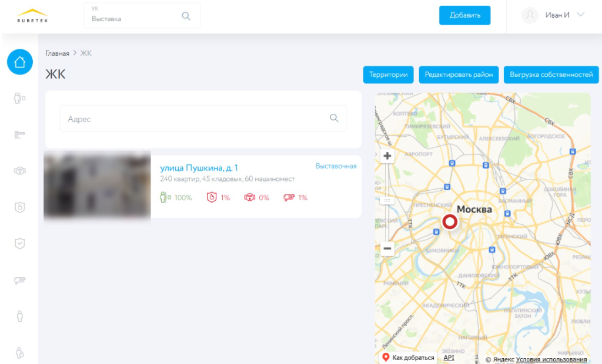The image size is (602, 364).
Task: Open the fire safety shield sidebar icon
Action: (19, 207)
